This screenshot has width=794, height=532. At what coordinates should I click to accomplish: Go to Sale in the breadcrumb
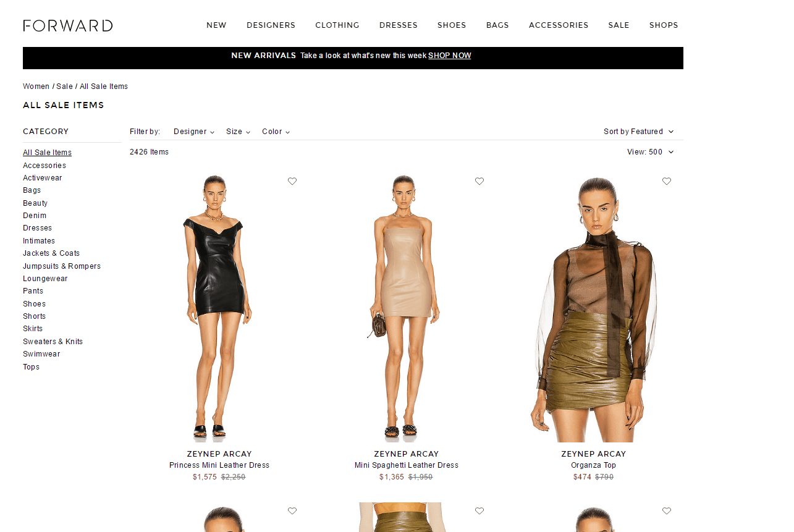pos(64,87)
